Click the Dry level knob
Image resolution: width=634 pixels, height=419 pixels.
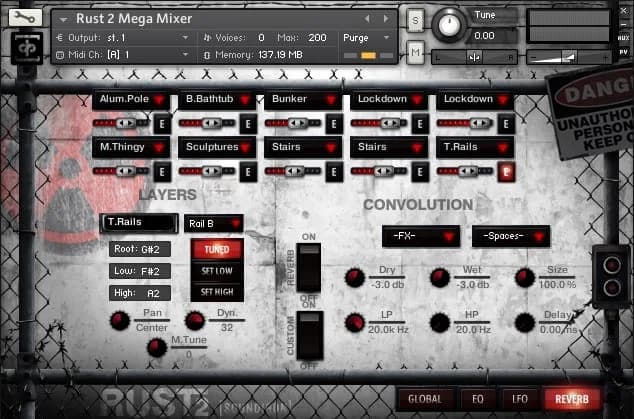354,277
